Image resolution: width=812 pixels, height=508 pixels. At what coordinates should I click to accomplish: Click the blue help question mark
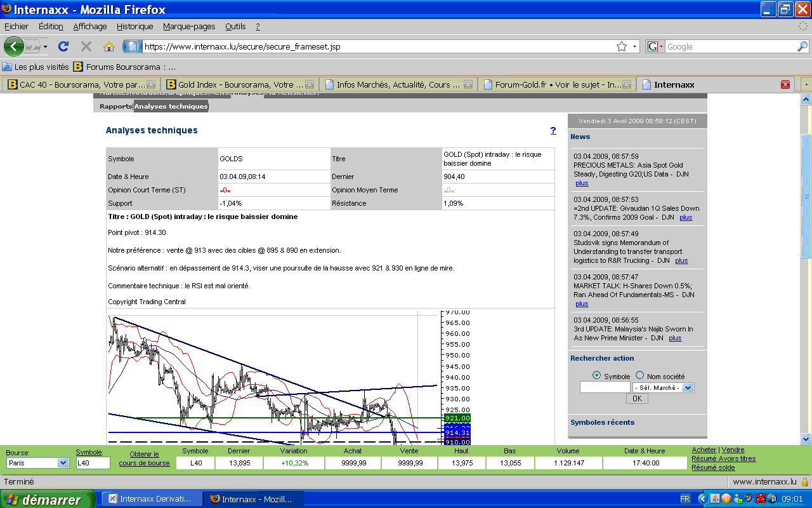[553, 130]
